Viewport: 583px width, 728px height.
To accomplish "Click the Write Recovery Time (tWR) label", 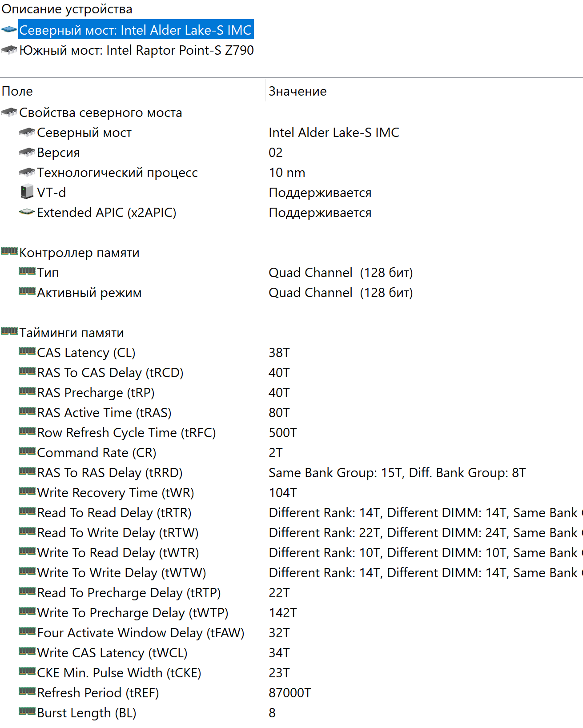I will pos(116,493).
